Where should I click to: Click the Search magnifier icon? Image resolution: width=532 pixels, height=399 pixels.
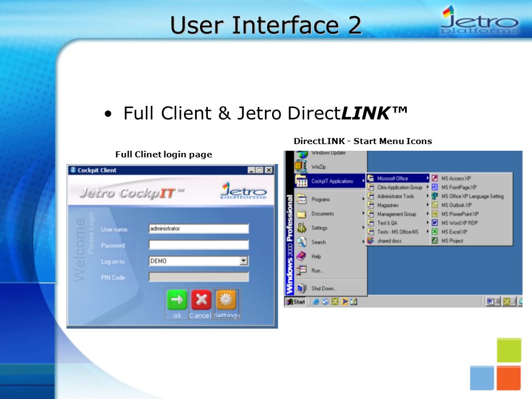pyautogui.click(x=301, y=242)
